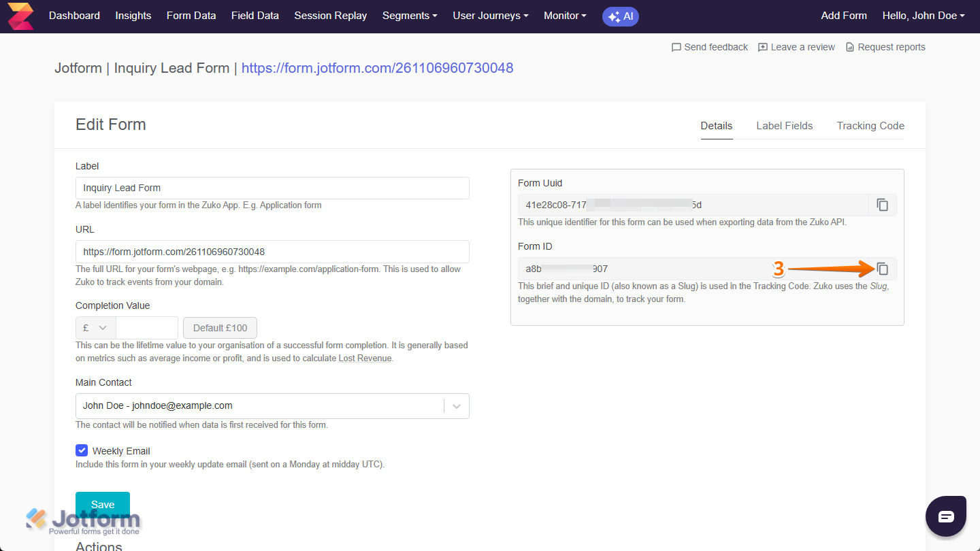Expand the Main Contact dropdown
Image resolution: width=980 pixels, height=551 pixels.
457,406
